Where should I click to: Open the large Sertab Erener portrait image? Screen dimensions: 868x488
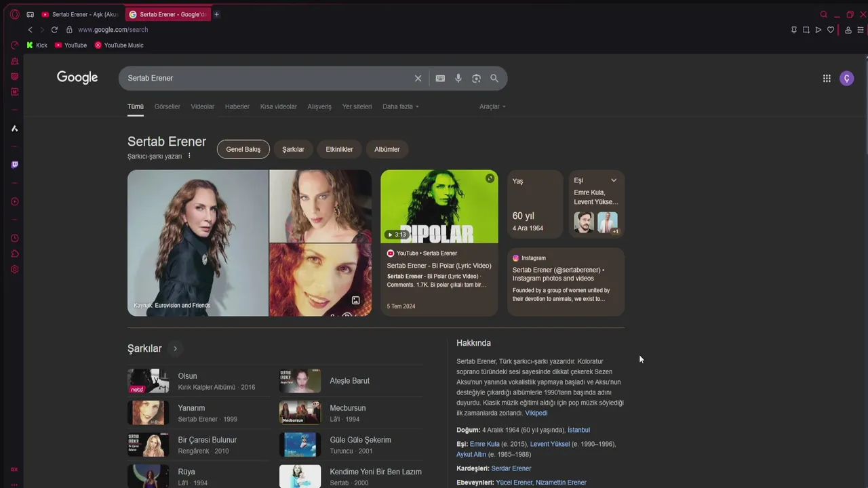198,243
